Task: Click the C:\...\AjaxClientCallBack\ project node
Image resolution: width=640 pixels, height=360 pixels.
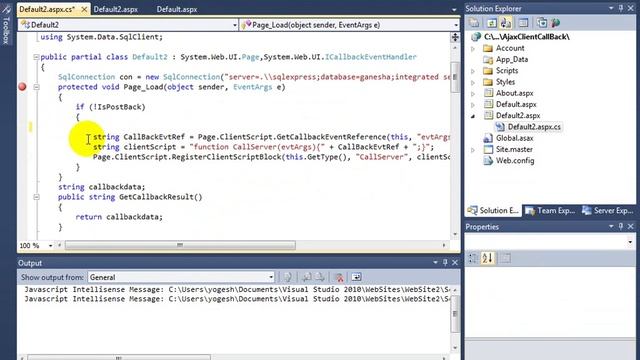Action: coord(527,37)
